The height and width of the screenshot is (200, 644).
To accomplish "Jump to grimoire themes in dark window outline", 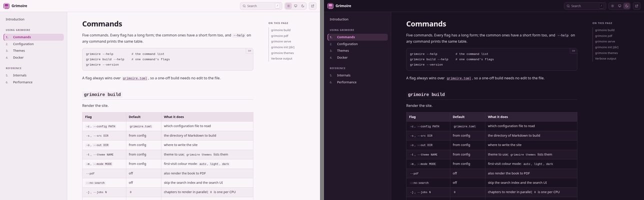I will (x=606, y=53).
